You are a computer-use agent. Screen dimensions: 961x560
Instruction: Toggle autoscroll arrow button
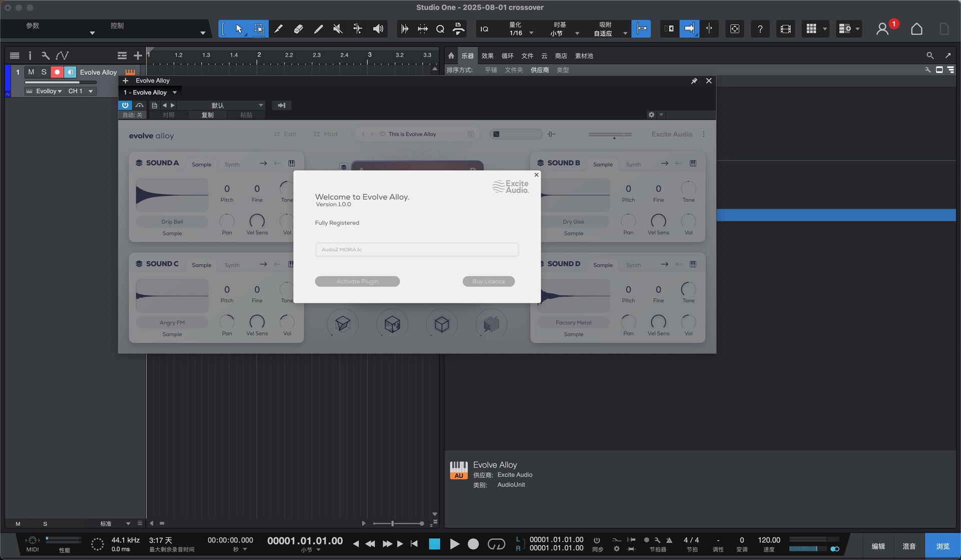[689, 29]
